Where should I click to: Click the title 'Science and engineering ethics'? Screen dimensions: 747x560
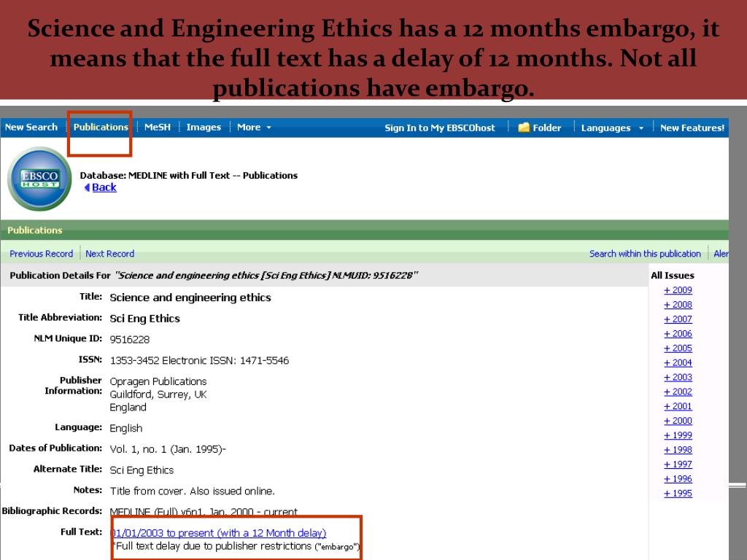click(190, 297)
